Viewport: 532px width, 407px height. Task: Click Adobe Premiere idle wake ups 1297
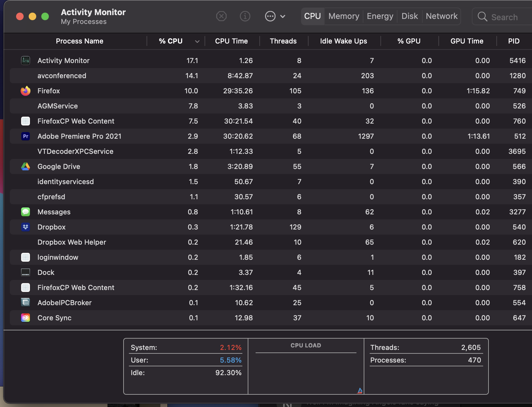click(366, 136)
